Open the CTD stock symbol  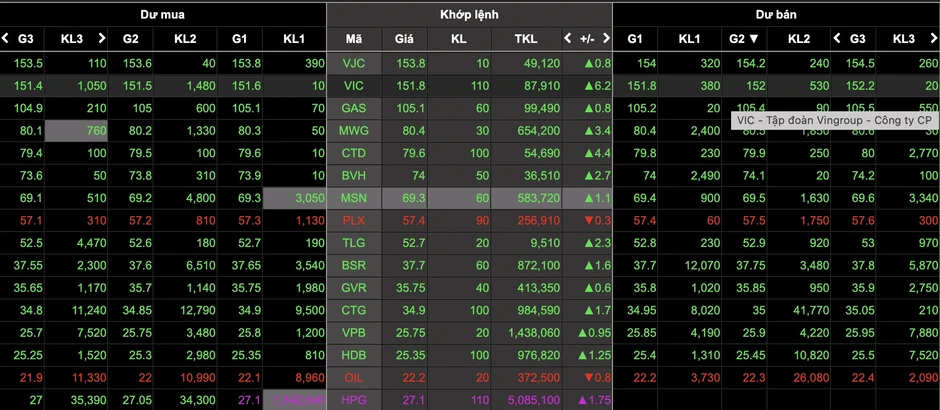coord(354,153)
